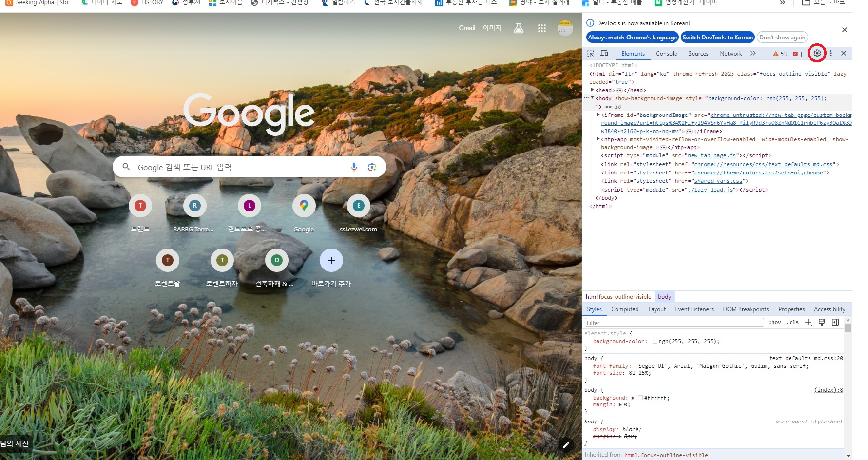Open the 이미지 link

492,28
